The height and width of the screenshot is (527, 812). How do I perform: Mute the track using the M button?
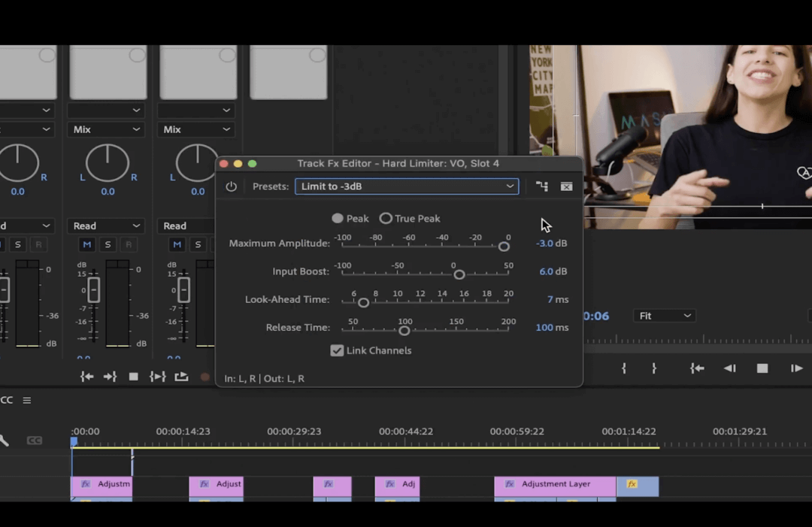click(86, 244)
